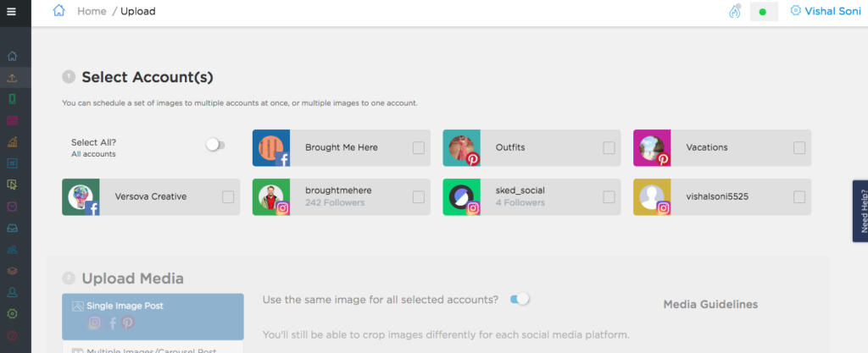Viewport: 868px width, 353px height.
Task: Open the hamburger menu
Action: 11,12
